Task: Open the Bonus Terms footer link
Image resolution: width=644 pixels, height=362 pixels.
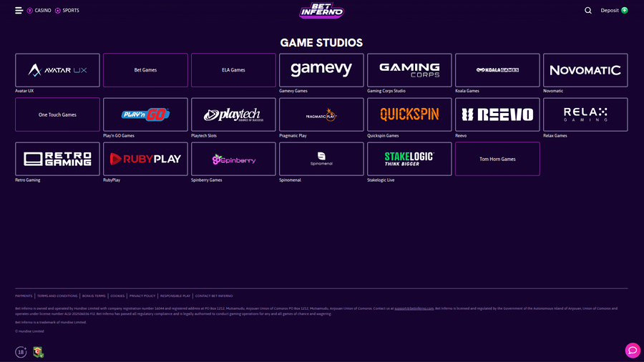Action: point(94,296)
